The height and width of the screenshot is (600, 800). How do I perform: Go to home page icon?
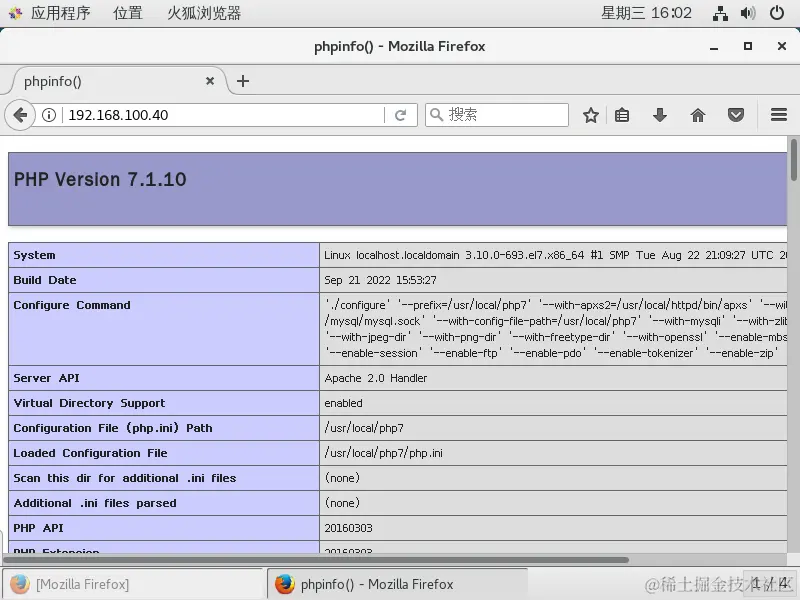click(x=697, y=115)
